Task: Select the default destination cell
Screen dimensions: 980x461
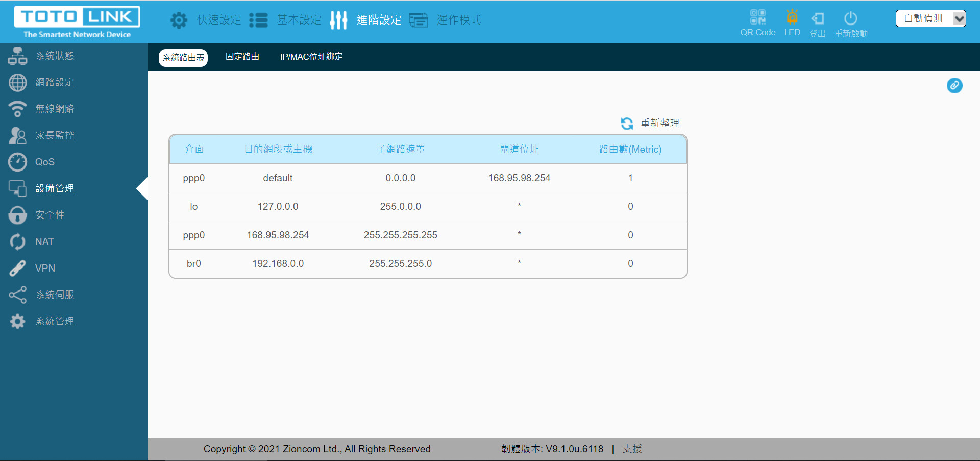Action: 278,178
